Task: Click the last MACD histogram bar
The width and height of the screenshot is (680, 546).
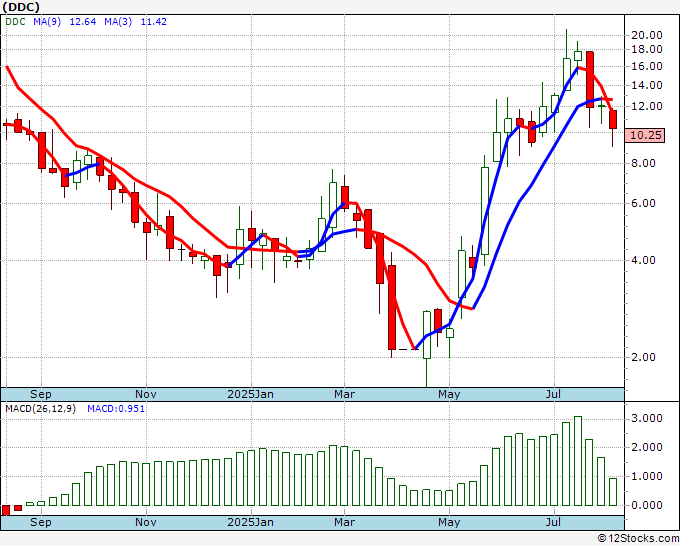Action: click(613, 492)
